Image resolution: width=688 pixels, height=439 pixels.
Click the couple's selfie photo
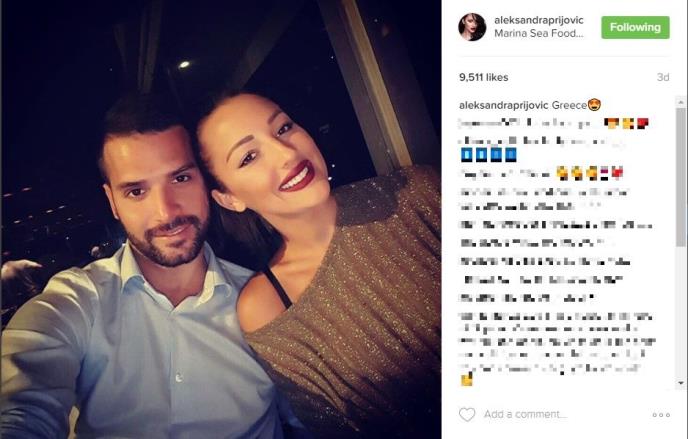(221, 219)
